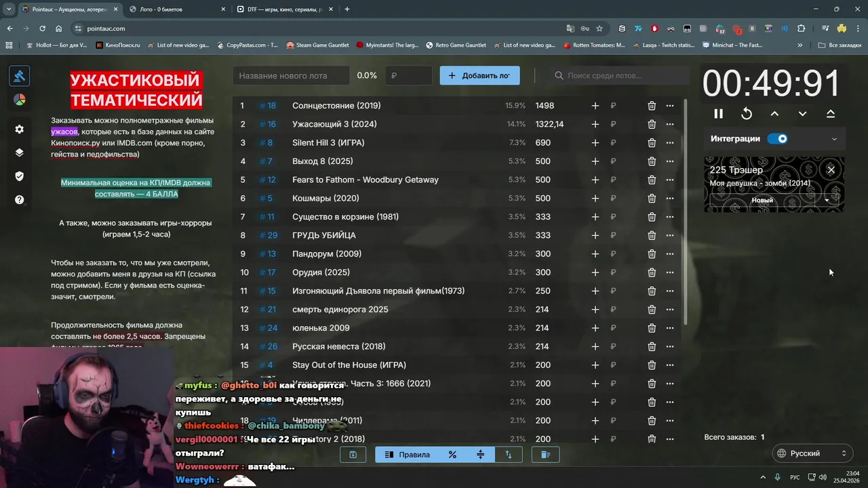This screenshot has width=868, height=488.
Task: Reload the page
Action: point(42,28)
